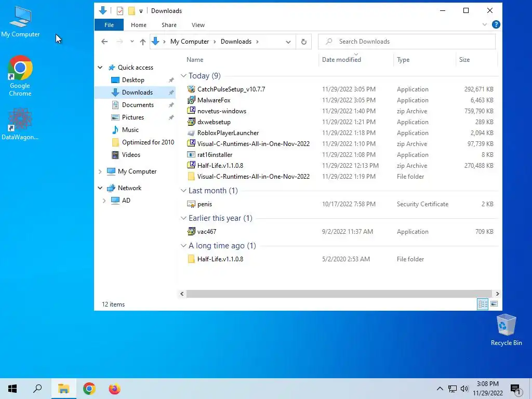Open Customize Quick Access Toolbar dropdown
The height and width of the screenshot is (399, 532).
141,11
